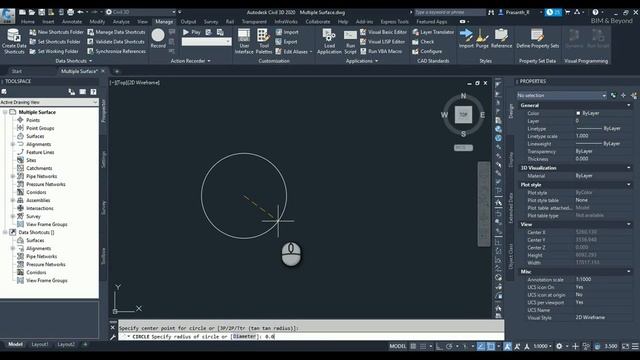Toggle snap mode in status bar
This screenshot has width=640, height=360.
pos(423,347)
